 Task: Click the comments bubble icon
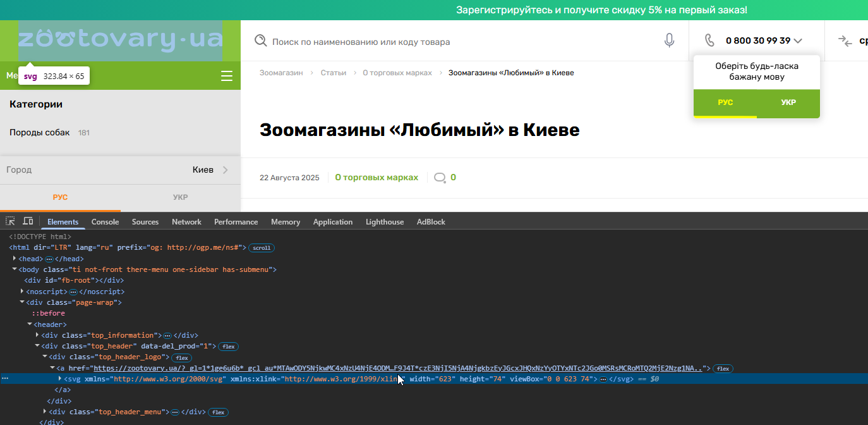(440, 178)
